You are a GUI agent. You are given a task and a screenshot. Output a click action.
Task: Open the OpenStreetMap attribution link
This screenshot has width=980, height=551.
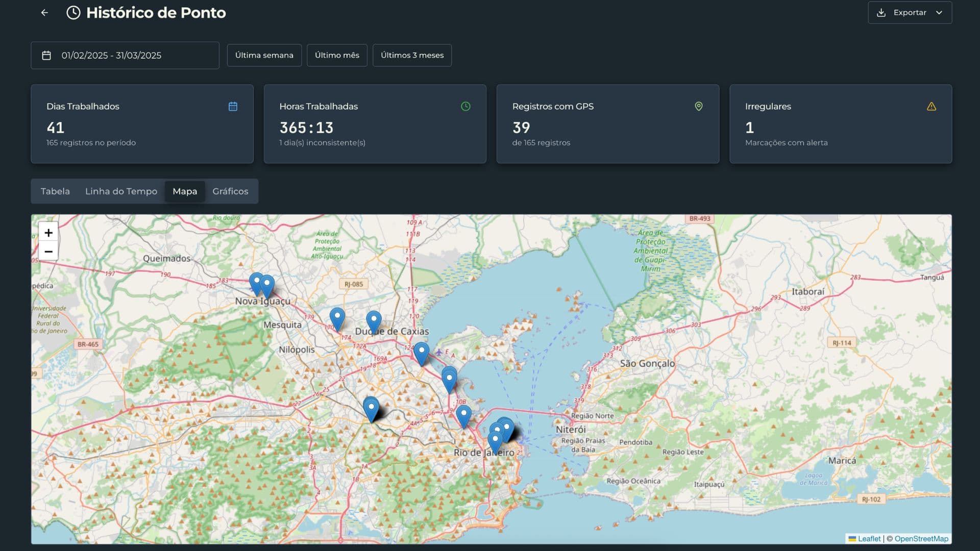pyautogui.click(x=921, y=539)
